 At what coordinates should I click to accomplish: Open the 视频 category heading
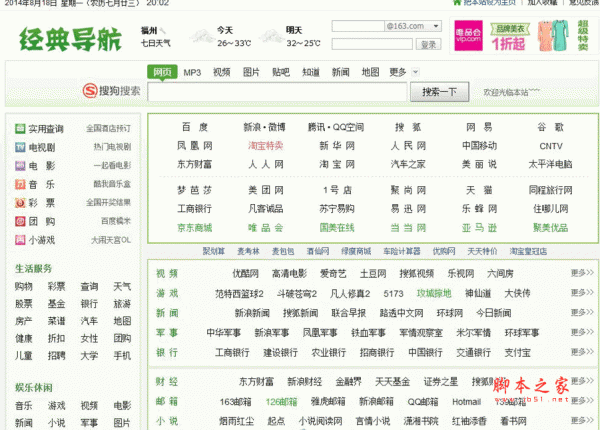167,274
